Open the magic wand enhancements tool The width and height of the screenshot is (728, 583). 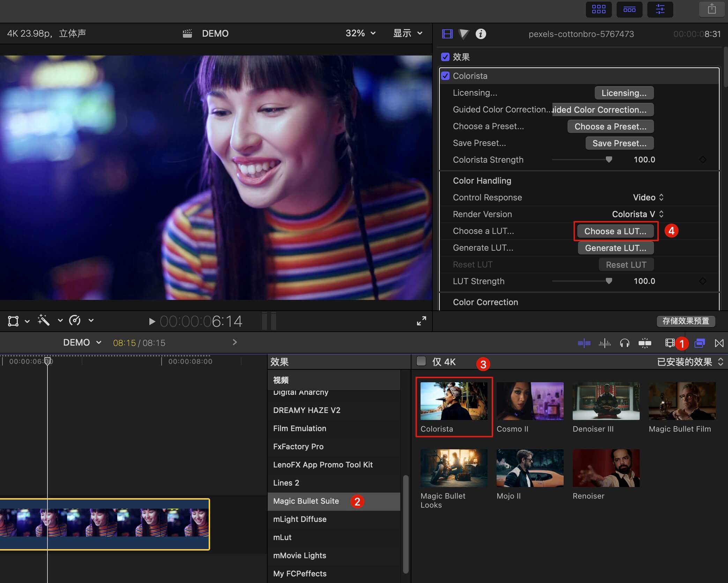pyautogui.click(x=44, y=320)
